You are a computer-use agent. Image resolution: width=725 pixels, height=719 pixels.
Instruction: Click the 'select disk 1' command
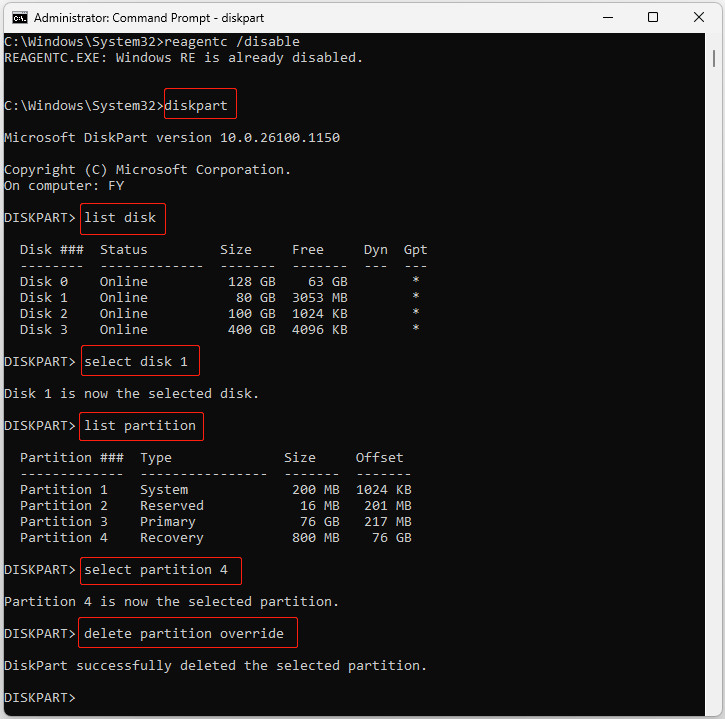136,362
